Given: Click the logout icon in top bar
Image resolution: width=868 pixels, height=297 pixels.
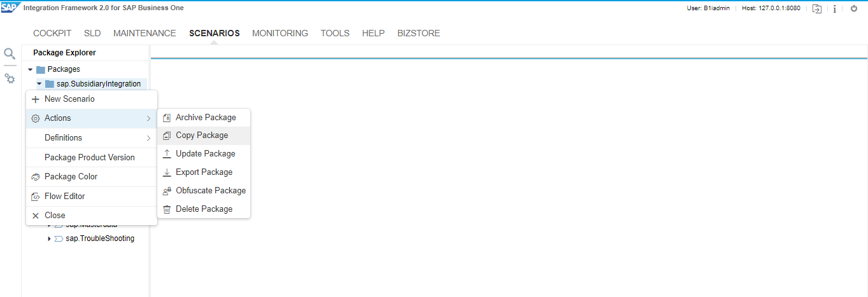Looking at the screenshot, I should 817,9.
